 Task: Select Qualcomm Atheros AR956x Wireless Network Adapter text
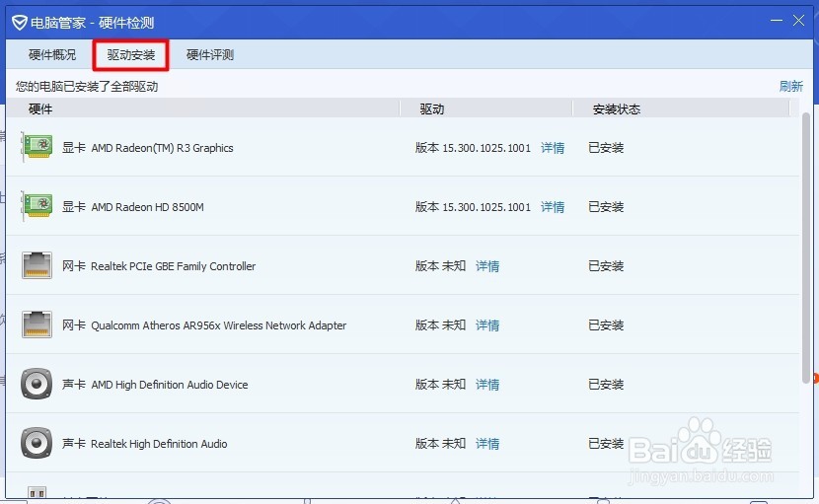(218, 324)
